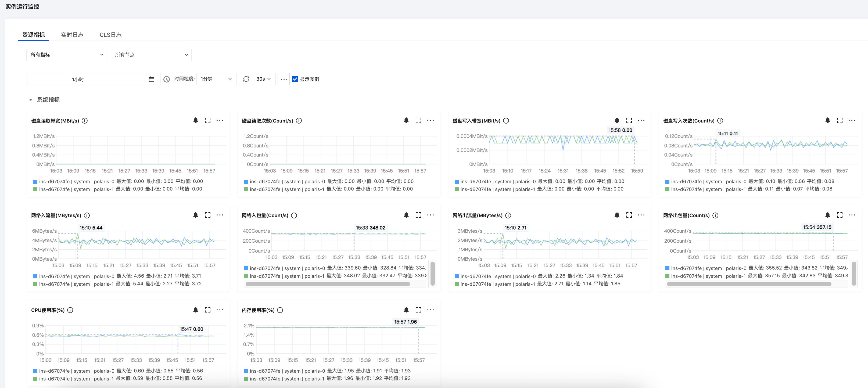Expand 磁盘读取次数 chart to fullscreen
Image resolution: width=868 pixels, height=388 pixels.
[x=418, y=120]
